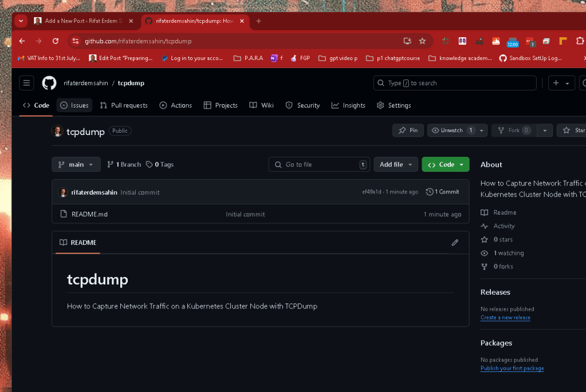Viewport: 586px width, 392px height.
Task: Click the README book icon in the About sidebar
Action: tap(485, 212)
